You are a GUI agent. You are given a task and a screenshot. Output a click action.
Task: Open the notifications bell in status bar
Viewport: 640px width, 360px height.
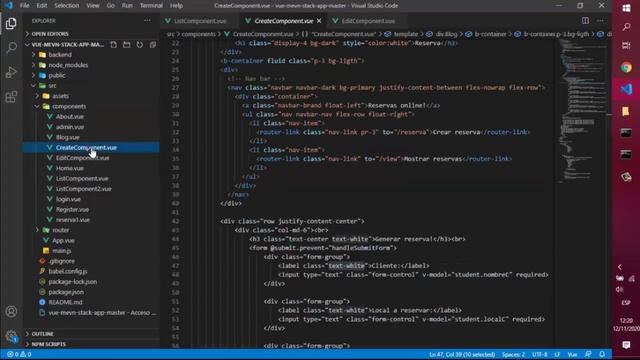(x=602, y=354)
